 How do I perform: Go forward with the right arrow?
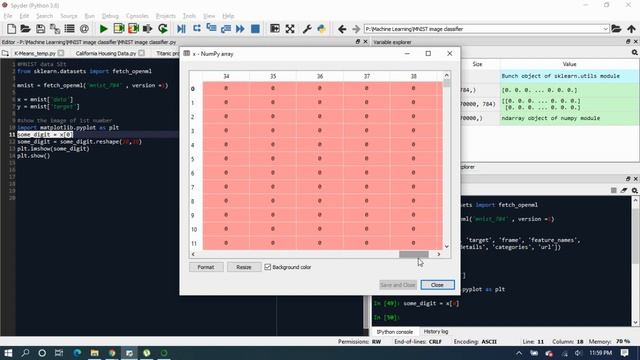(x=356, y=29)
